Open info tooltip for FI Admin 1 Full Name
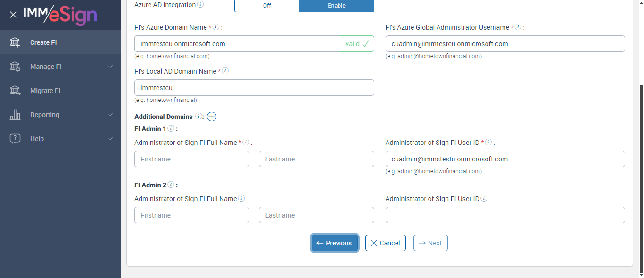 pos(246,143)
